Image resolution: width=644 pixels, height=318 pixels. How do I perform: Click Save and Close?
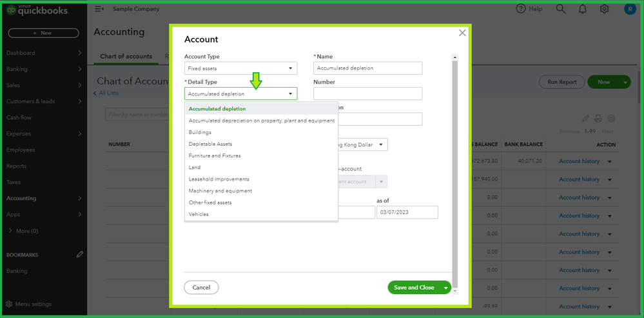[414, 288]
